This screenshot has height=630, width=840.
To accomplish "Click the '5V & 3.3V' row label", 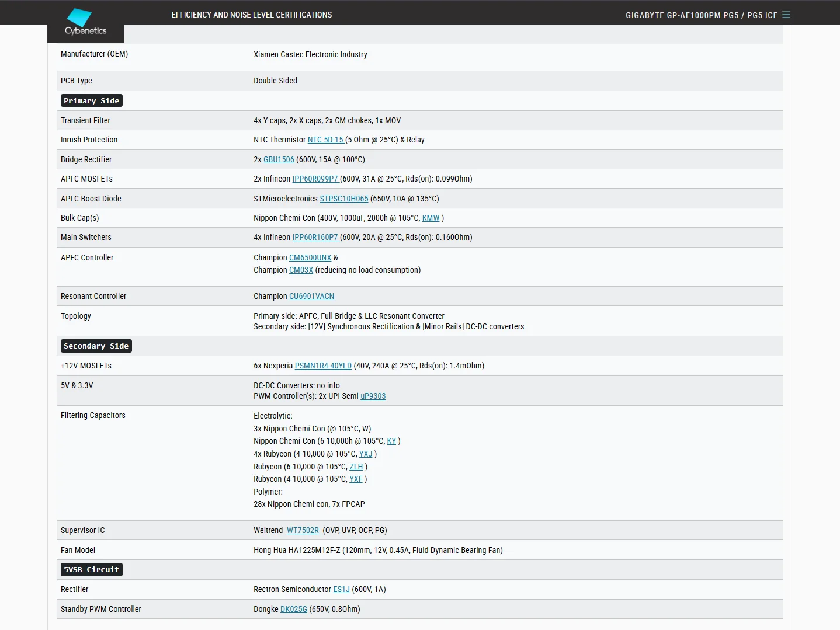I will click(77, 385).
